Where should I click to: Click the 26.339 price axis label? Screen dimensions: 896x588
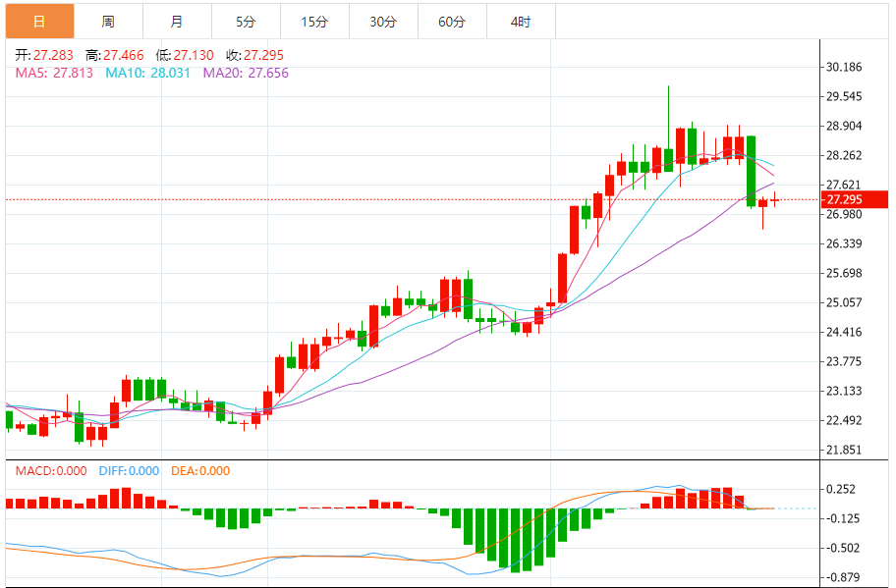tap(844, 243)
